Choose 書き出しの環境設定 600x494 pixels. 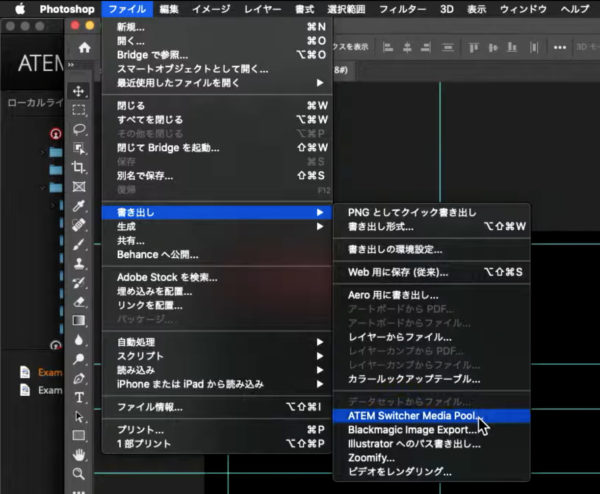(432, 249)
